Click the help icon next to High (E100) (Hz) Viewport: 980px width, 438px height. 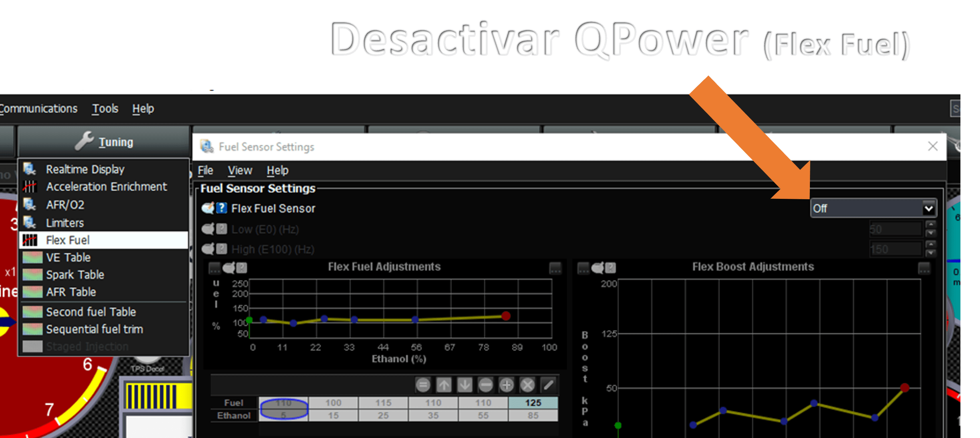click(x=222, y=249)
